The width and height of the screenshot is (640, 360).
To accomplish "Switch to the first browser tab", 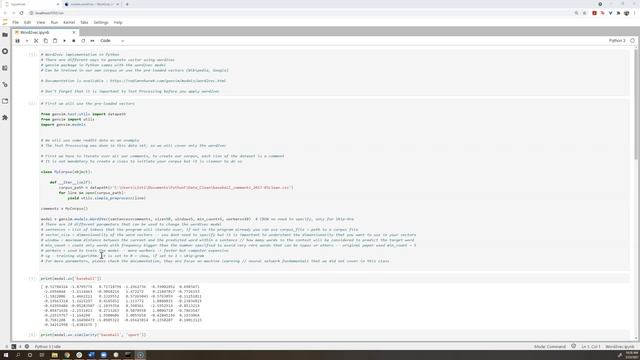I will (31, 4).
